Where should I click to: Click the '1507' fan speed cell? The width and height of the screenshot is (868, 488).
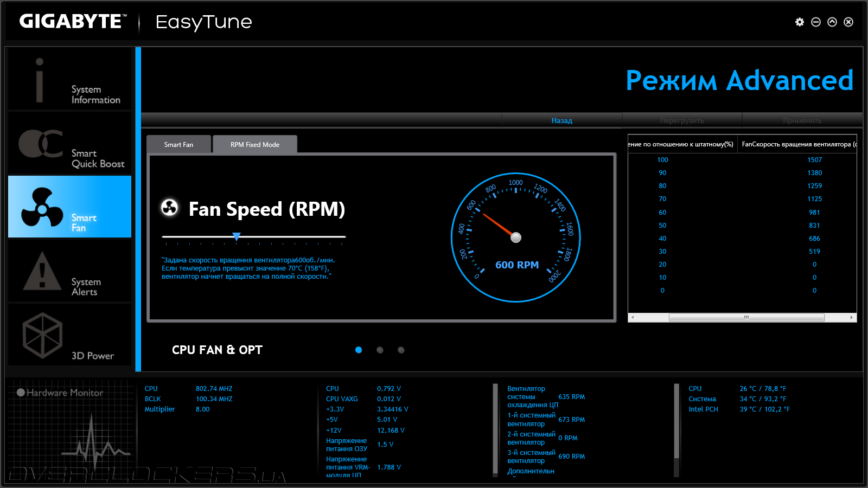point(814,160)
